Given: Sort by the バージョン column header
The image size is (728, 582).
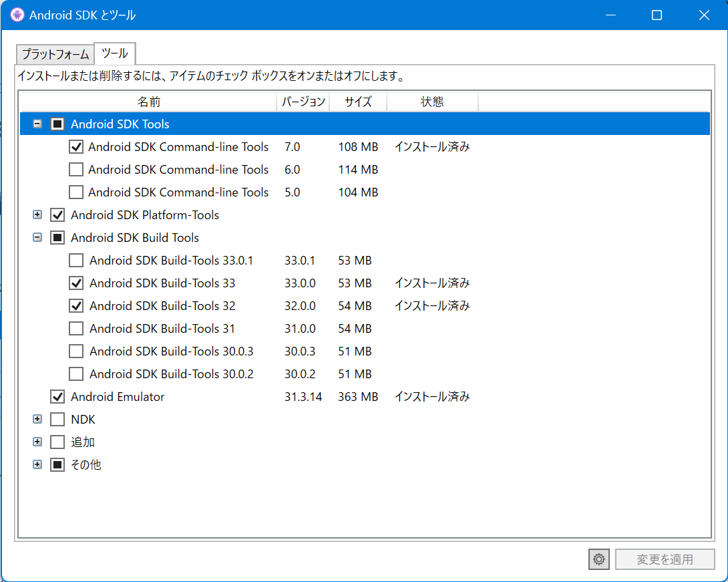Looking at the screenshot, I should tap(303, 102).
